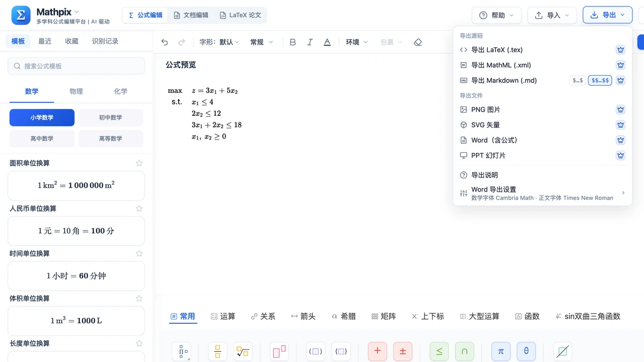Toggle bold formatting

pyautogui.click(x=292, y=42)
